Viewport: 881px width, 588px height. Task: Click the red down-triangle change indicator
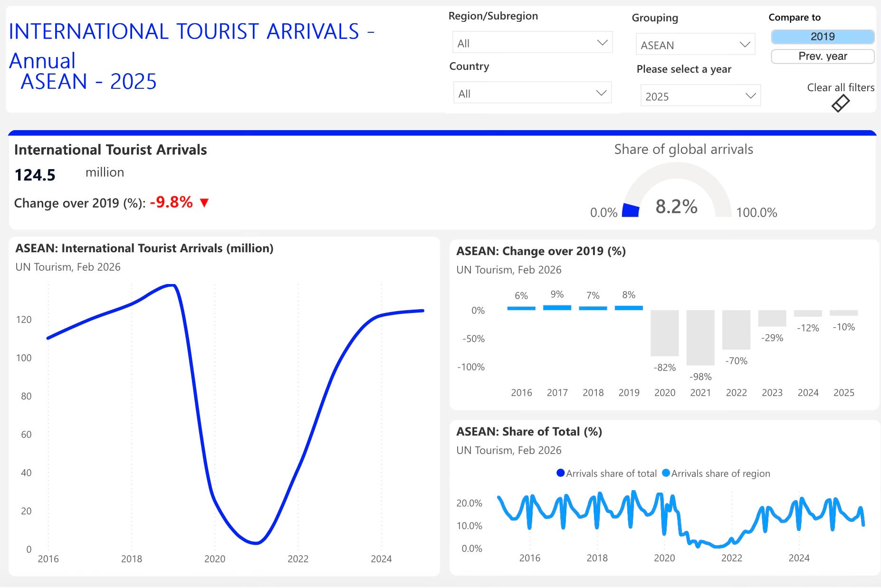tap(204, 203)
